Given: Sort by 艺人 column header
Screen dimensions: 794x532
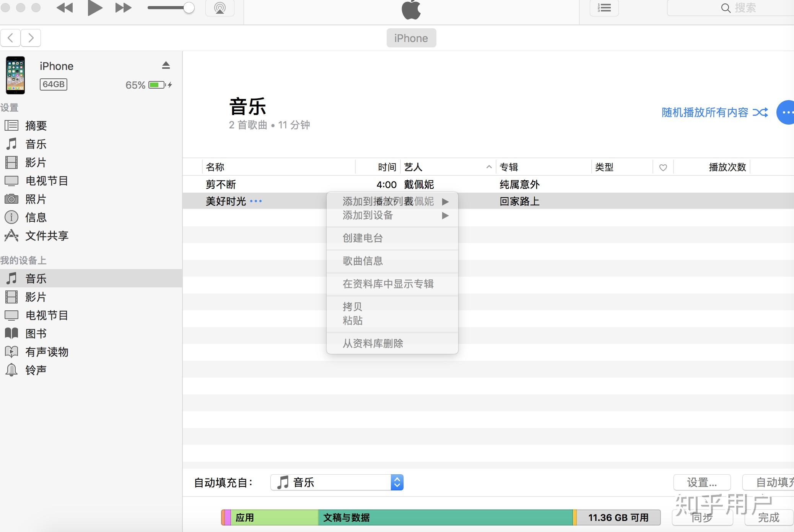Looking at the screenshot, I should (448, 167).
